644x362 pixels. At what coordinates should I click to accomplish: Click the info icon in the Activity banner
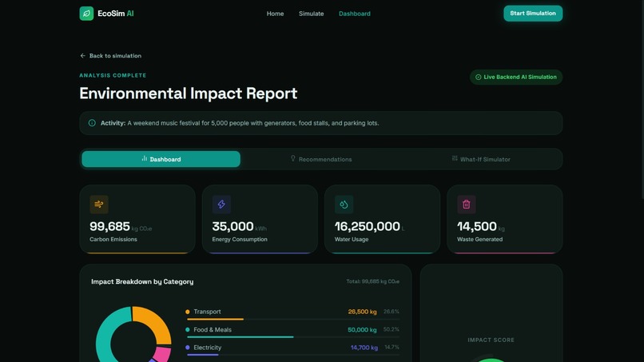coord(92,123)
